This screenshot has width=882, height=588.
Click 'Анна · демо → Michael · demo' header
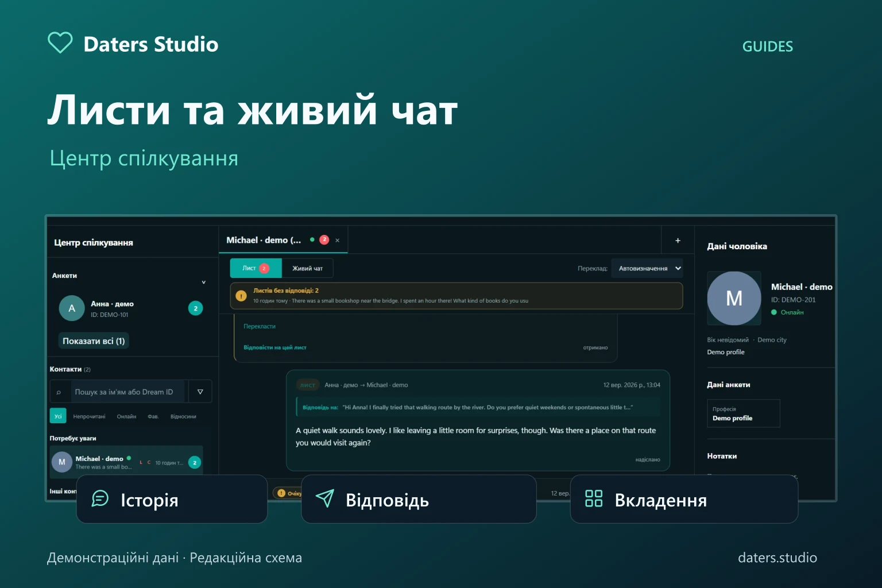click(366, 385)
